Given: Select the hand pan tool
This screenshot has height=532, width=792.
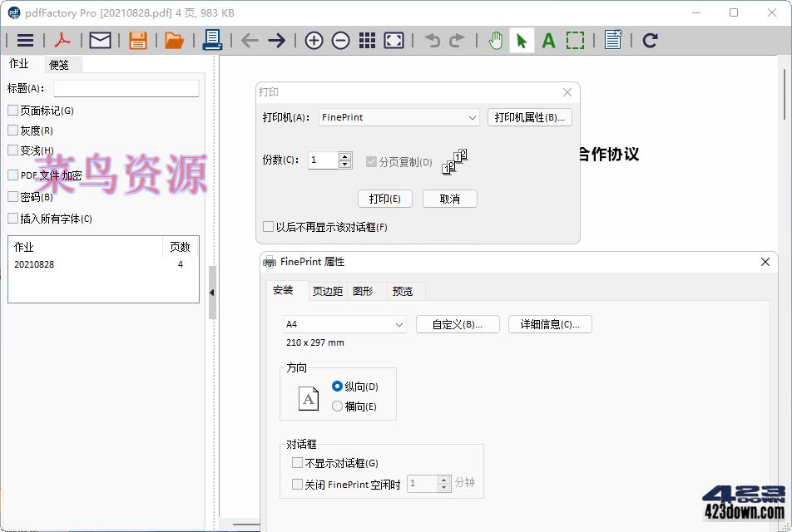Looking at the screenshot, I should coord(495,40).
